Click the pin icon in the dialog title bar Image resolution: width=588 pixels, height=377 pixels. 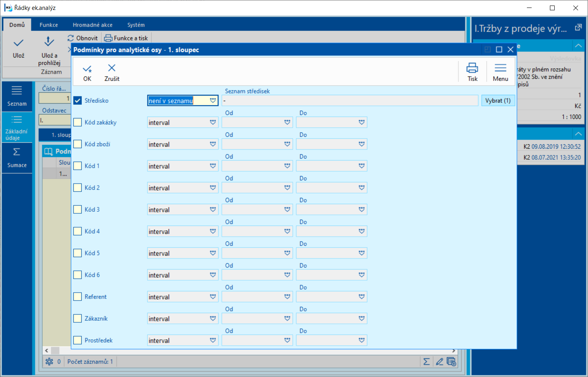coord(488,50)
